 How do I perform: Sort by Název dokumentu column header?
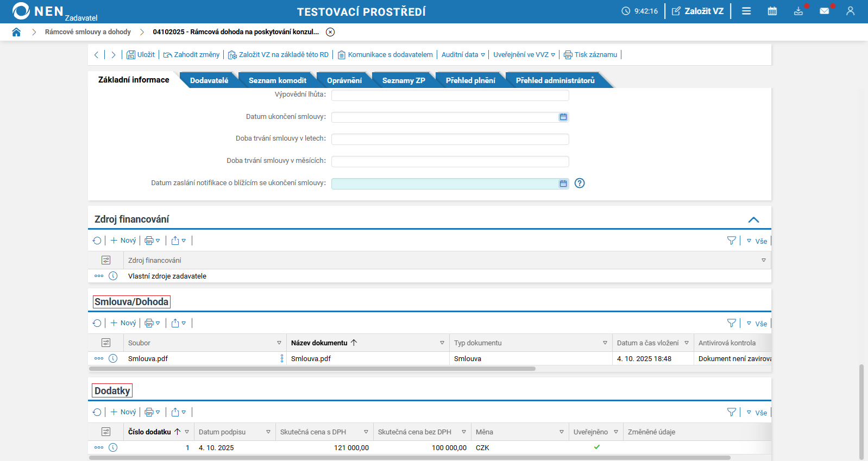coord(319,343)
